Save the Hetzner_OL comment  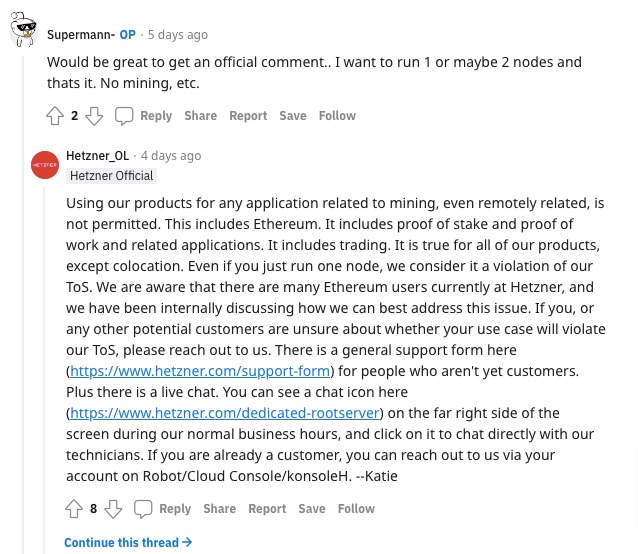(x=312, y=509)
